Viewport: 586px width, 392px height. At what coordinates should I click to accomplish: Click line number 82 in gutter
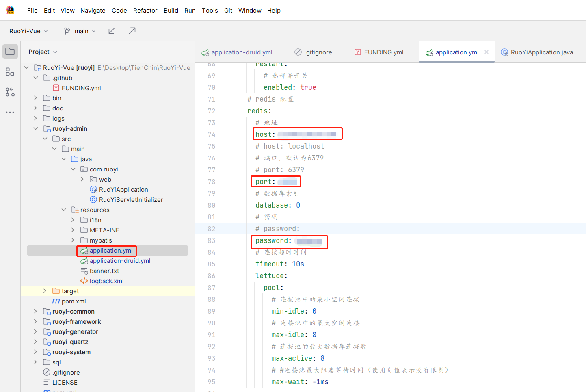point(212,229)
